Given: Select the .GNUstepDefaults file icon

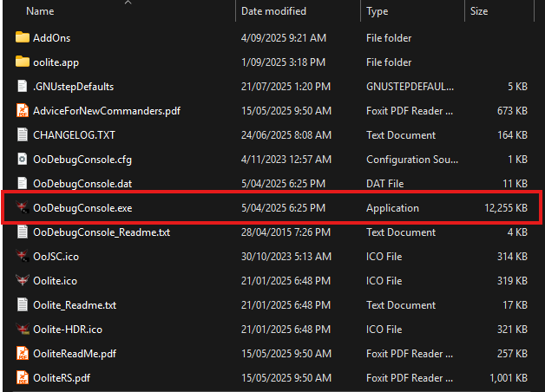Looking at the screenshot, I should (x=23, y=86).
